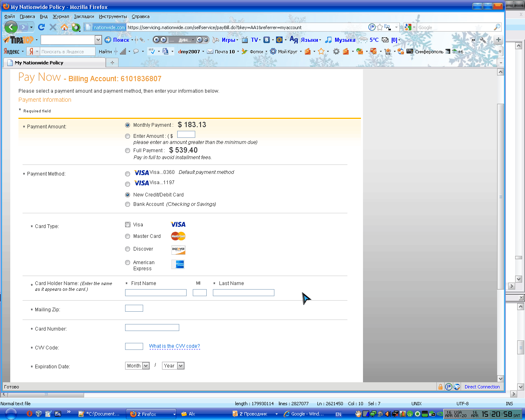Stop the toolbar radio player
Image resolution: width=525 pixels, height=420 pixels.
point(156,40)
